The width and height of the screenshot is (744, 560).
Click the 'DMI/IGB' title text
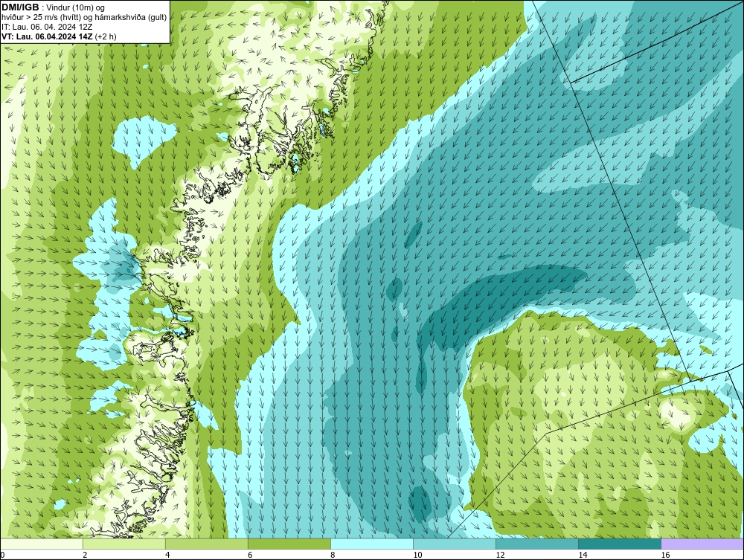pos(20,7)
